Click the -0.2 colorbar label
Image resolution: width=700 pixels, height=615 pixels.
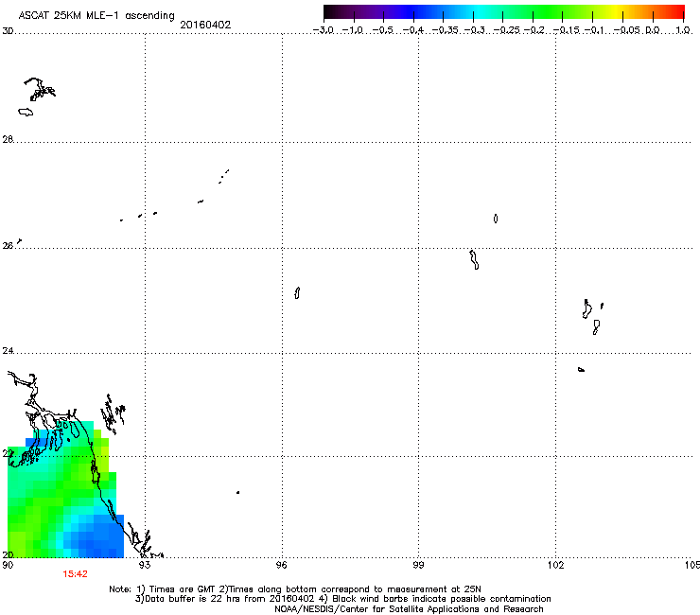(x=534, y=30)
